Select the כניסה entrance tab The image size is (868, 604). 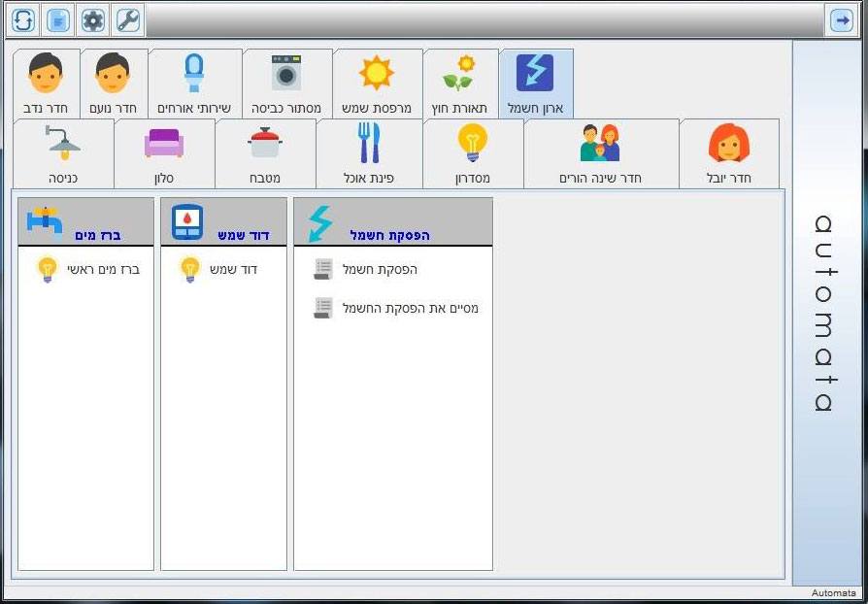63,153
